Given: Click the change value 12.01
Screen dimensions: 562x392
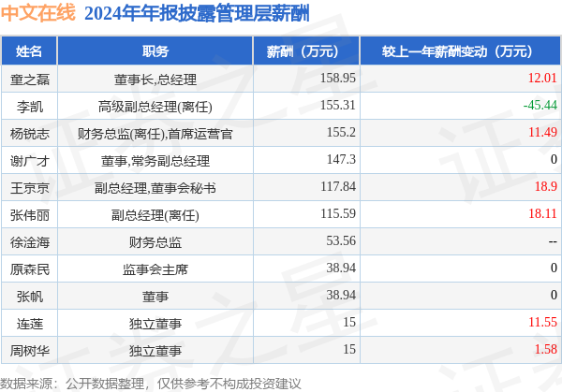Looking at the screenshot, I should [x=542, y=78].
